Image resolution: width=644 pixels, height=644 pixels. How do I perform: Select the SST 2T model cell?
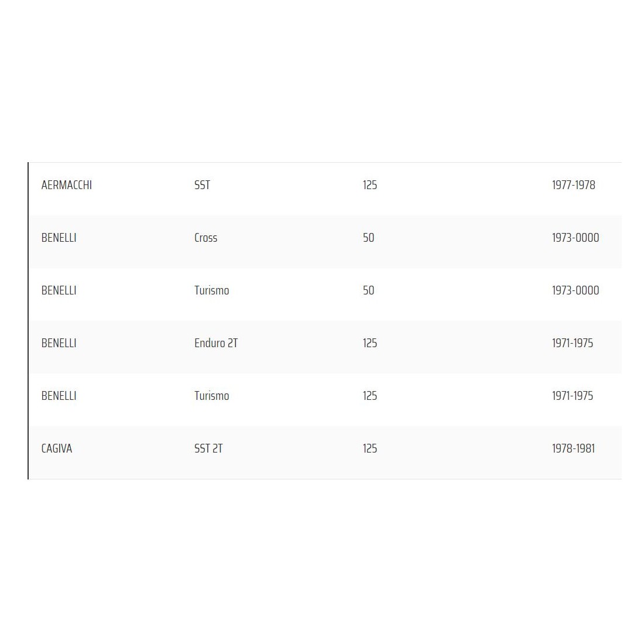pos(208,448)
